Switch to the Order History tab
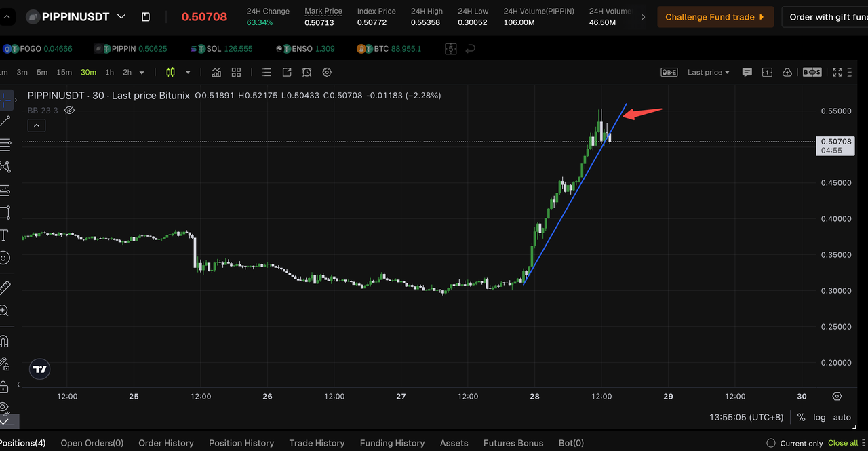 click(x=166, y=443)
